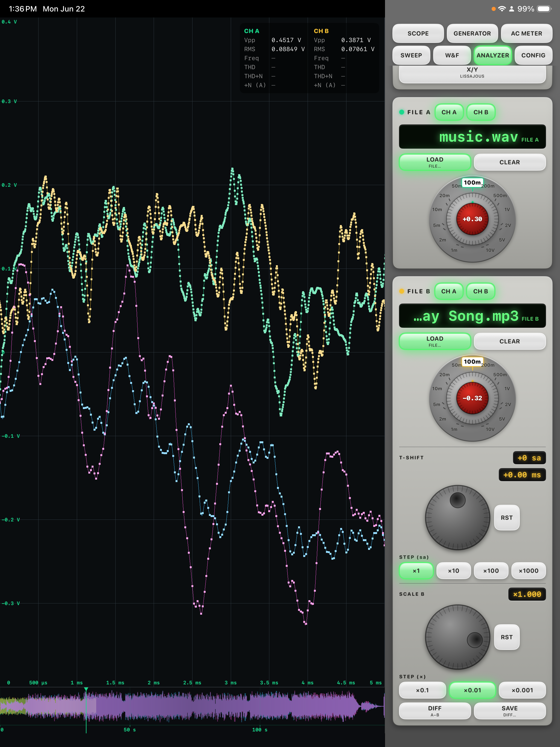
Task: Set FILE B range dial to 2V
Action: [508, 404]
